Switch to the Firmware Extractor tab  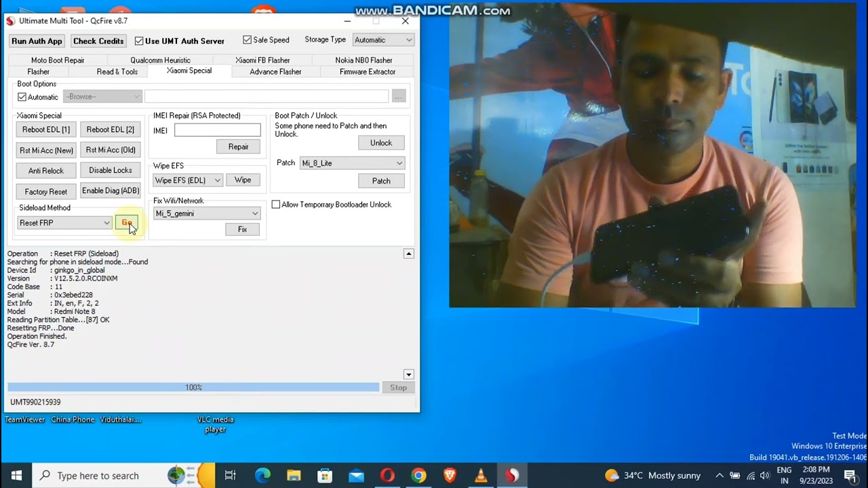(368, 72)
